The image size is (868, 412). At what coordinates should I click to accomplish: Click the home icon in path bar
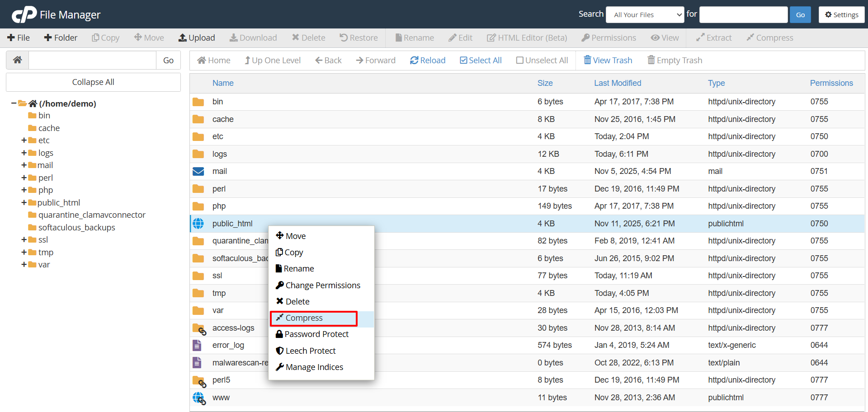click(18, 60)
